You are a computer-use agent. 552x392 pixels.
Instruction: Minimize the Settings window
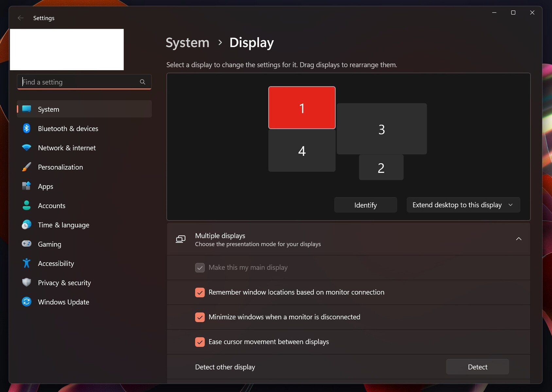494,12
